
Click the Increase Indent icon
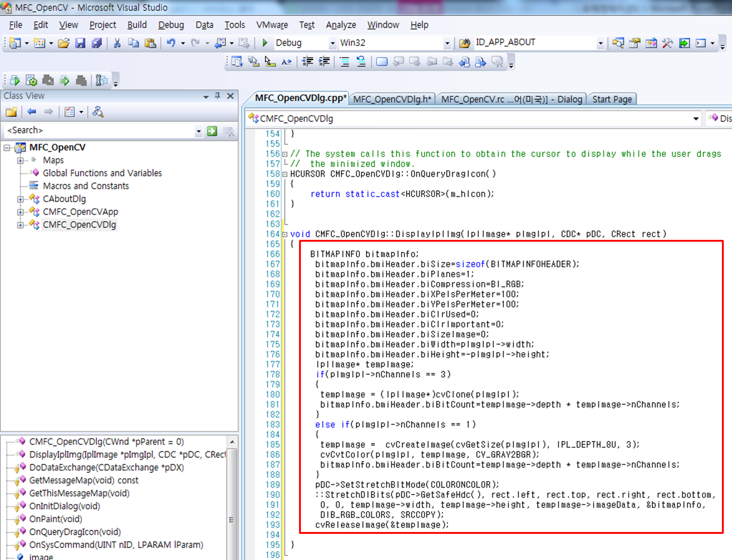pos(324,61)
